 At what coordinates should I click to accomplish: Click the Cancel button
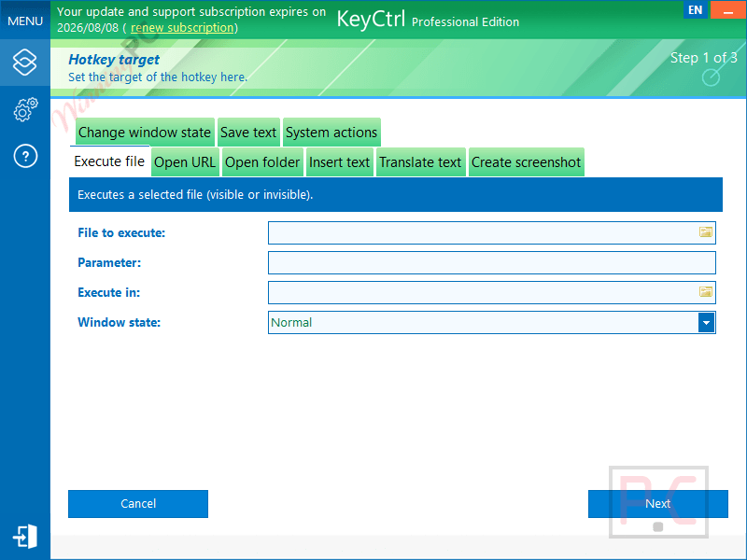tap(138, 504)
